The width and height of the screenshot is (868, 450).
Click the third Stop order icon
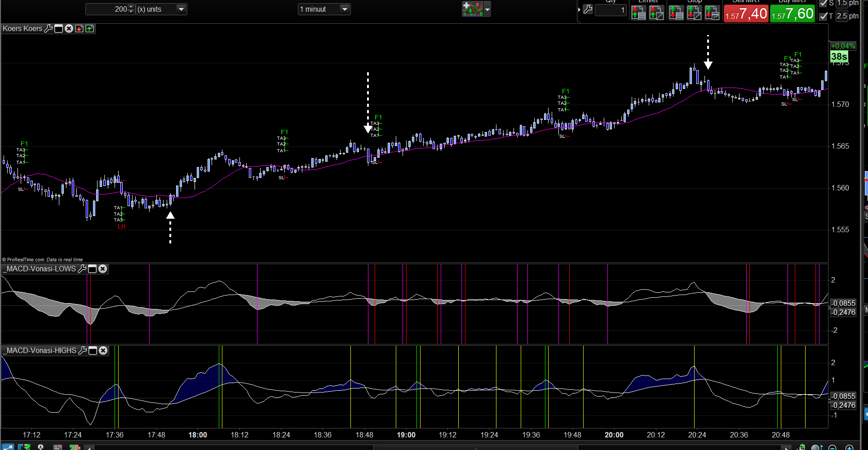click(712, 13)
